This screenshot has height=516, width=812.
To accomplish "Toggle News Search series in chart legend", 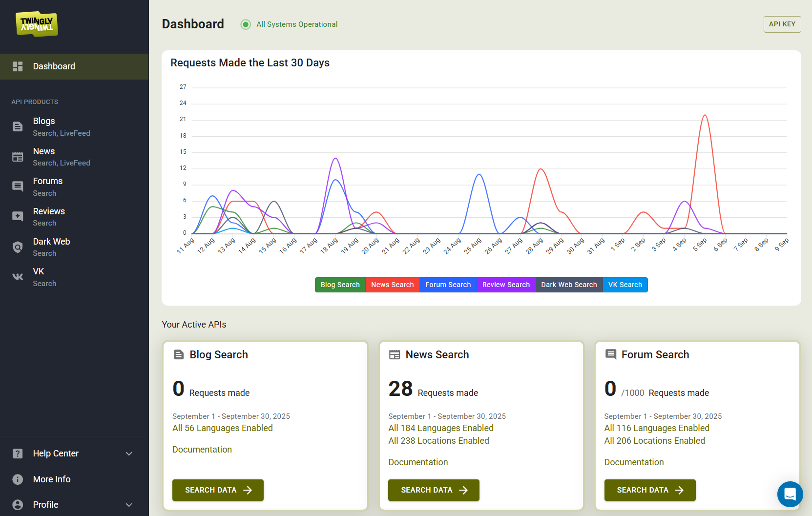I will tap(392, 285).
